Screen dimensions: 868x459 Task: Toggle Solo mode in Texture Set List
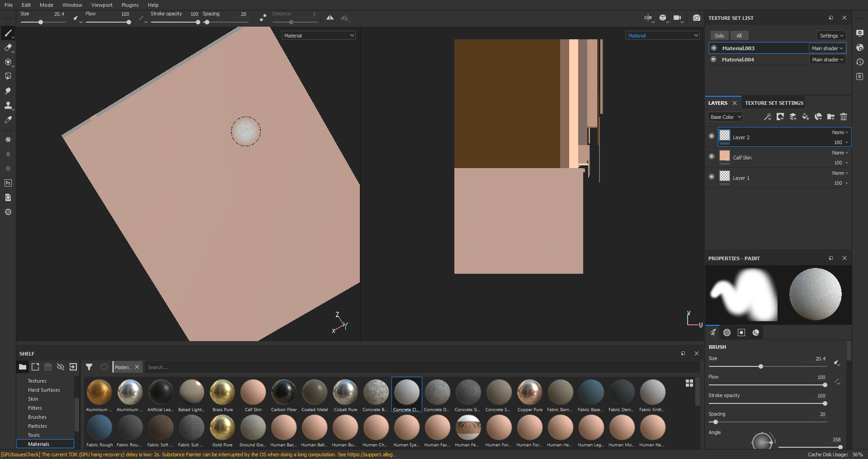(x=719, y=36)
